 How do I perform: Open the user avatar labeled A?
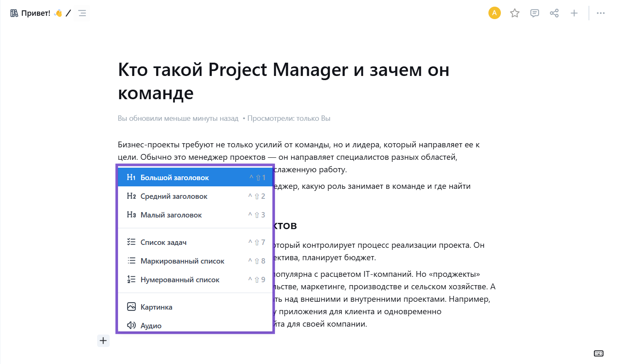(x=494, y=13)
